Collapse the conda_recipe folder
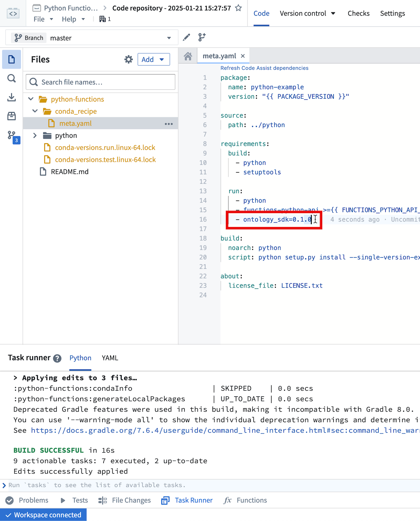The width and height of the screenshot is (420, 521). click(x=35, y=111)
